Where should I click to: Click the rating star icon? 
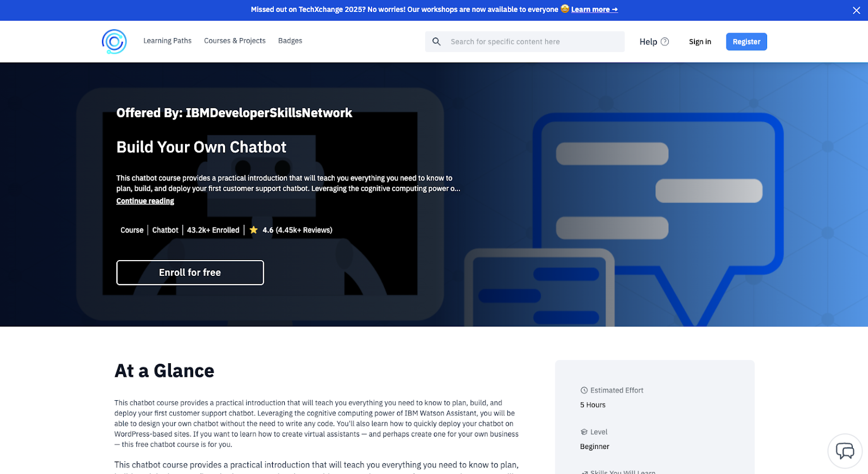(x=253, y=230)
